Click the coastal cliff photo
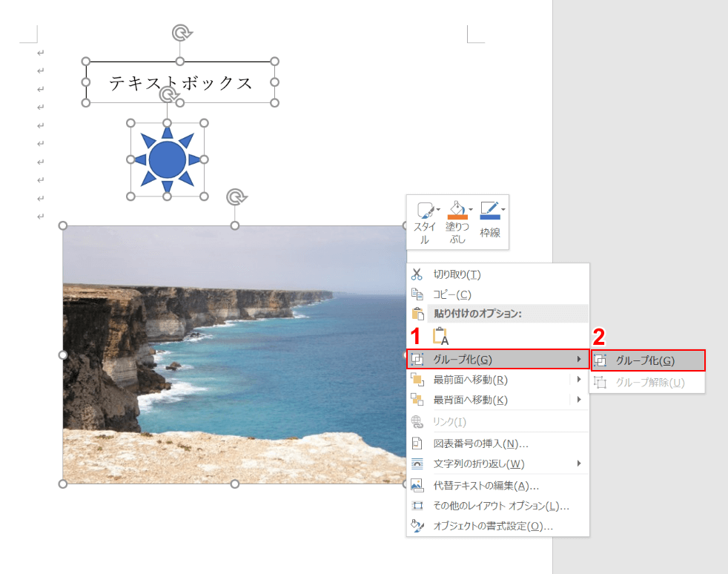Image resolution: width=728 pixels, height=574 pixels. click(x=222, y=356)
